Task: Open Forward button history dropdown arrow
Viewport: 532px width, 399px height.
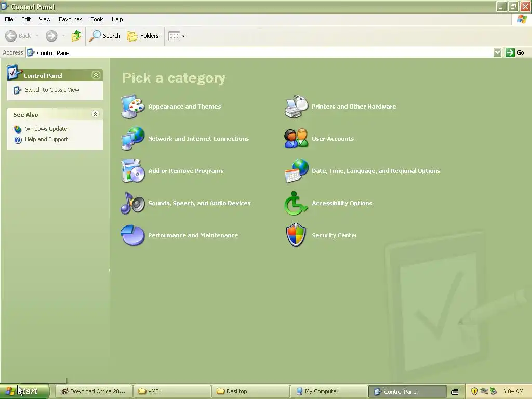Action: click(64, 36)
